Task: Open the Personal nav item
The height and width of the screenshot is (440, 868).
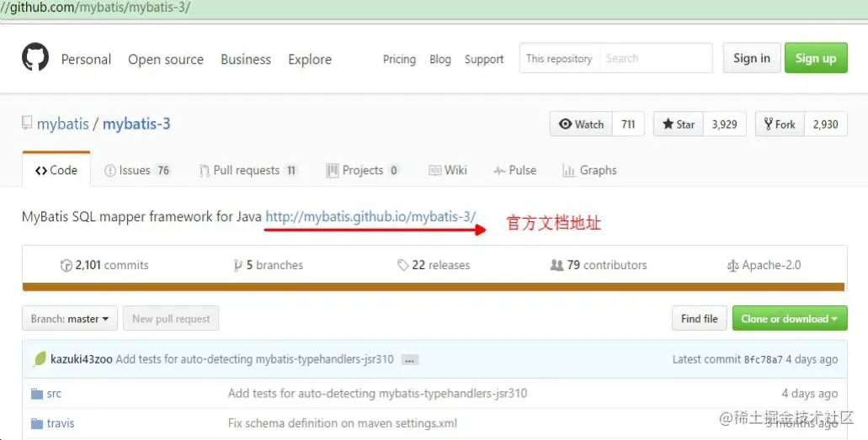Action: click(x=86, y=59)
